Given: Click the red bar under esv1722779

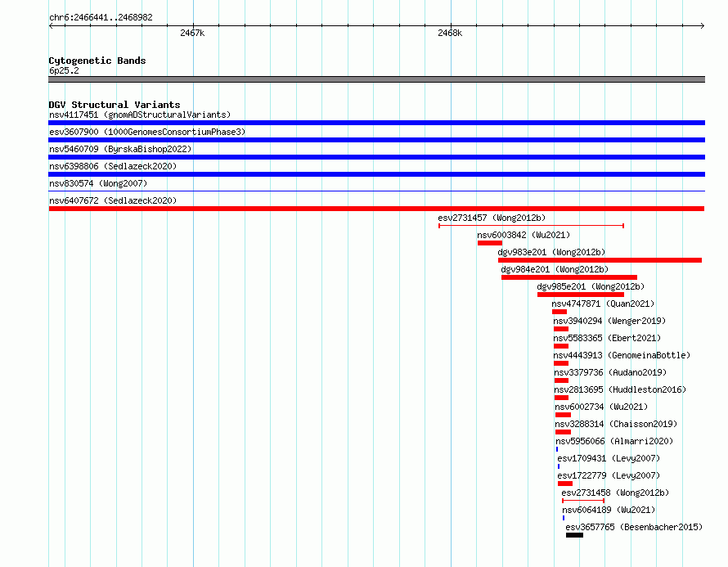Looking at the screenshot, I should 565,484.
